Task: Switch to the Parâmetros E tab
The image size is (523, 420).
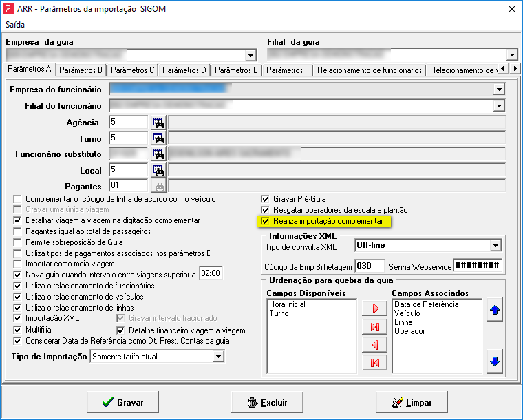Action: click(x=236, y=70)
